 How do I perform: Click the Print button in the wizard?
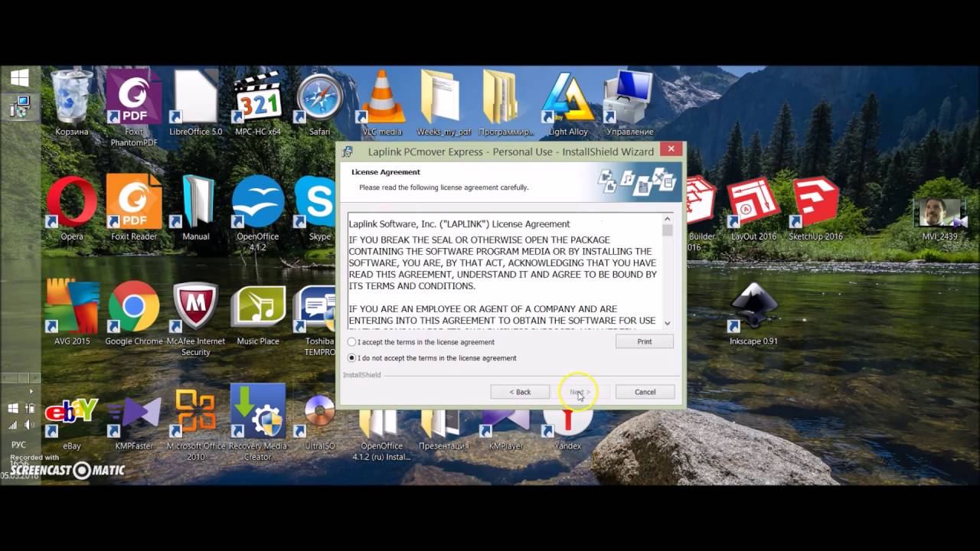point(645,341)
